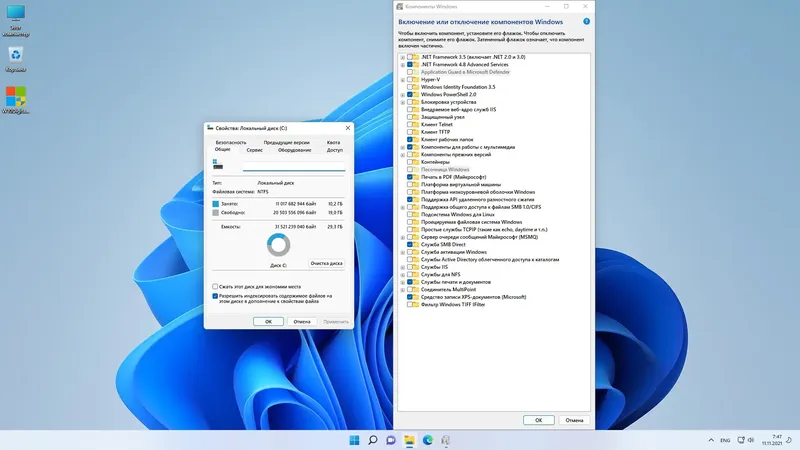Click the disk usage donut chart
Screen dimensions: 800x450
[279, 244]
